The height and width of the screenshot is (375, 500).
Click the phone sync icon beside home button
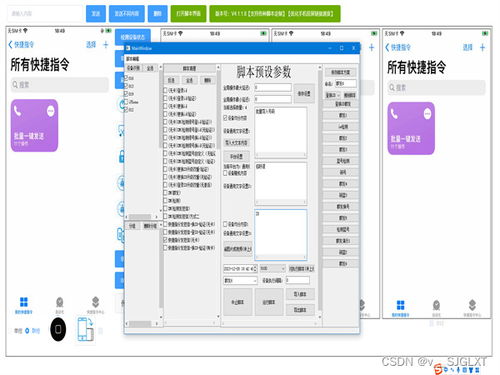pyautogui.click(x=86, y=329)
